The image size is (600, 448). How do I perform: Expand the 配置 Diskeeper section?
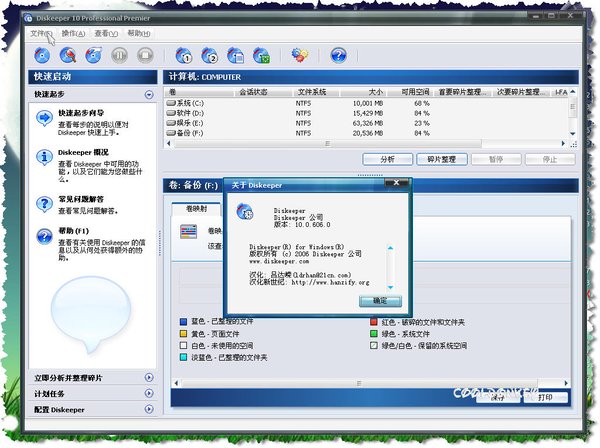[149, 409]
